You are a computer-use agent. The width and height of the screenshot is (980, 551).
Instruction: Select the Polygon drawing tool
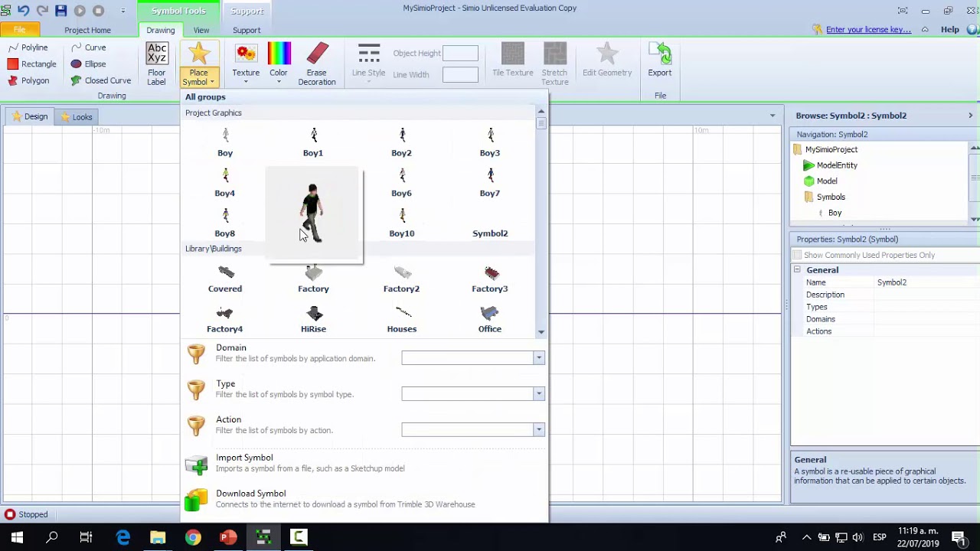point(28,80)
